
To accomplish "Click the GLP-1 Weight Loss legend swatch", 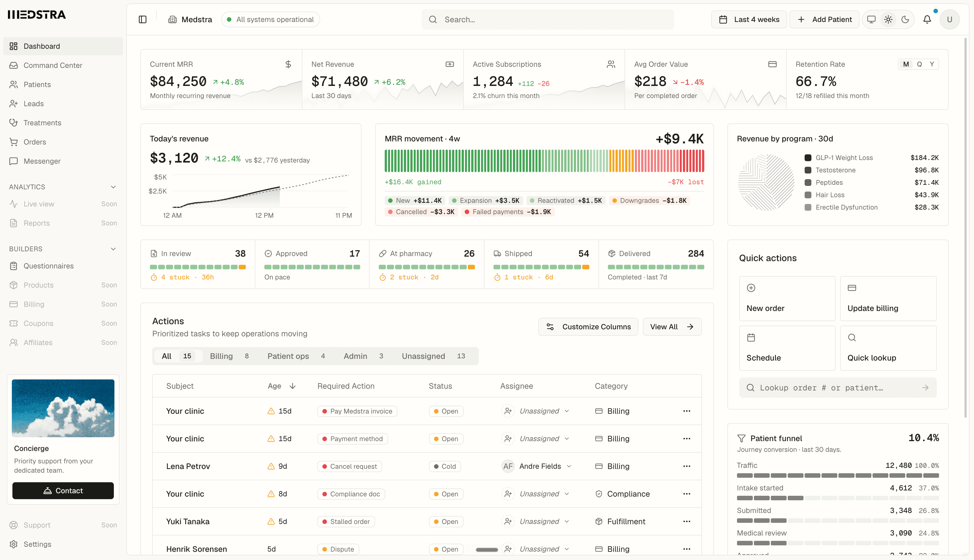I will [808, 158].
